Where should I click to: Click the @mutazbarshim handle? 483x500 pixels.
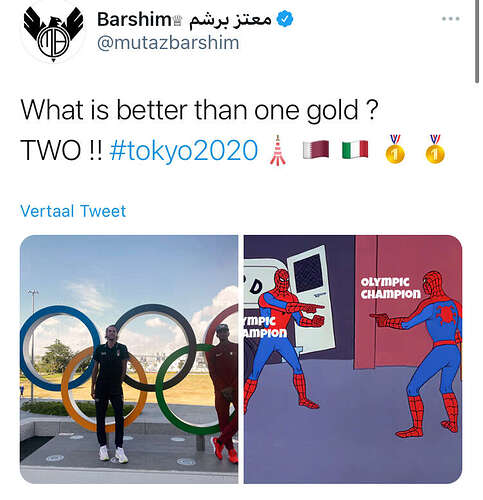tap(168, 43)
